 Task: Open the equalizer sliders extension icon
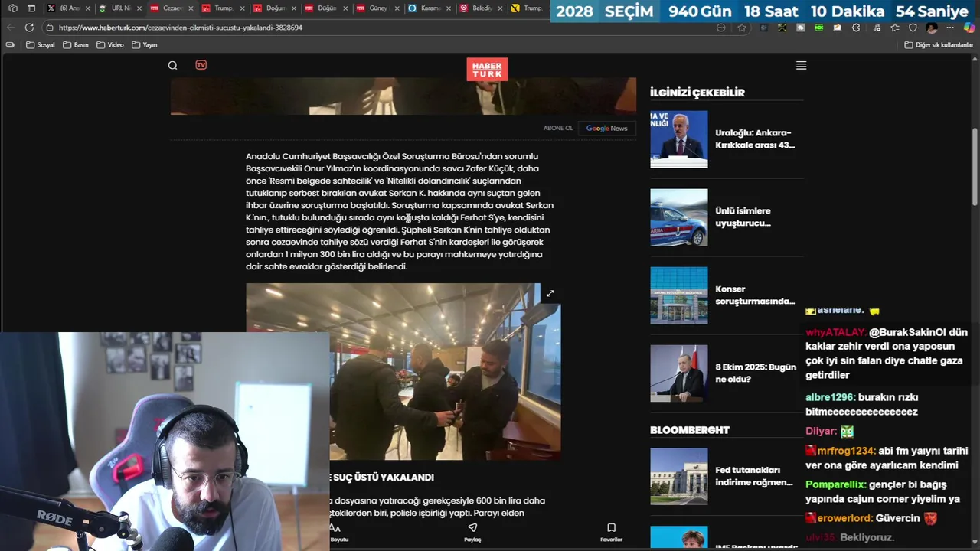[x=763, y=28]
